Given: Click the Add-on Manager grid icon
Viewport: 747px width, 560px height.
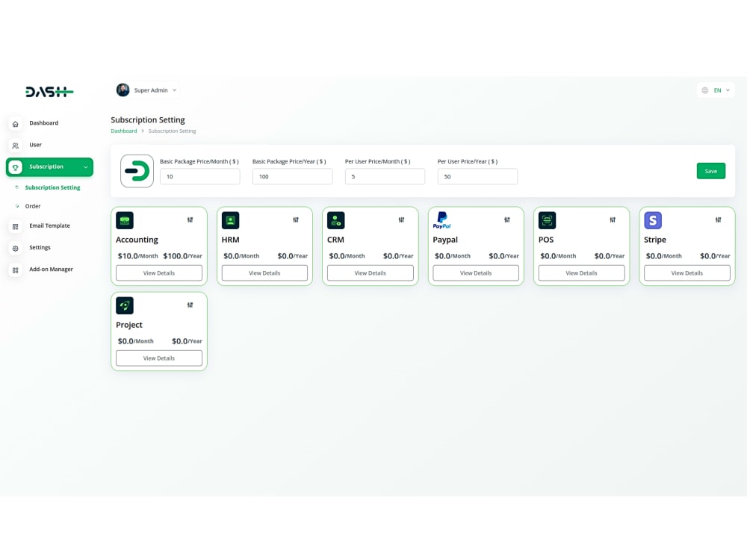Looking at the screenshot, I should pyautogui.click(x=15, y=270).
